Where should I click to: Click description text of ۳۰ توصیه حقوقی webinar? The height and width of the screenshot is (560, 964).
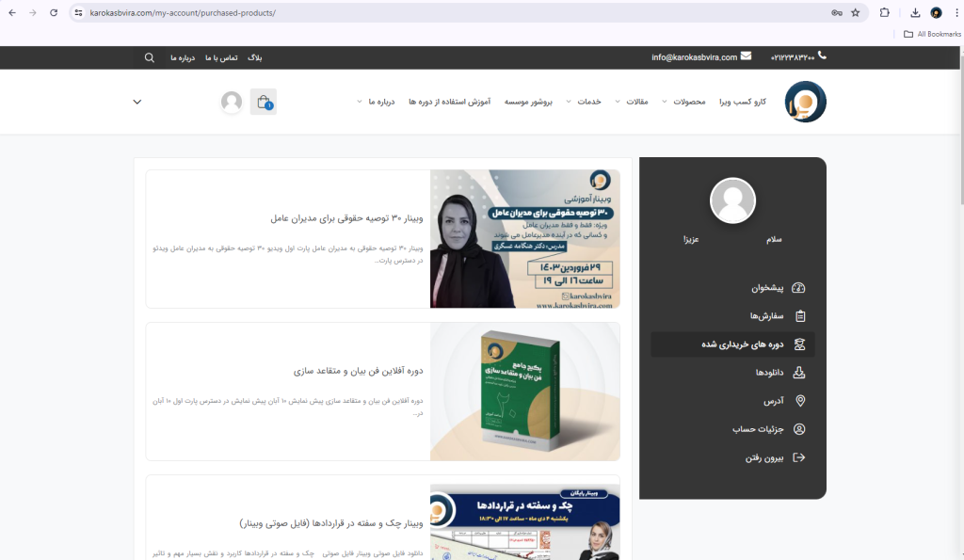[288, 254]
